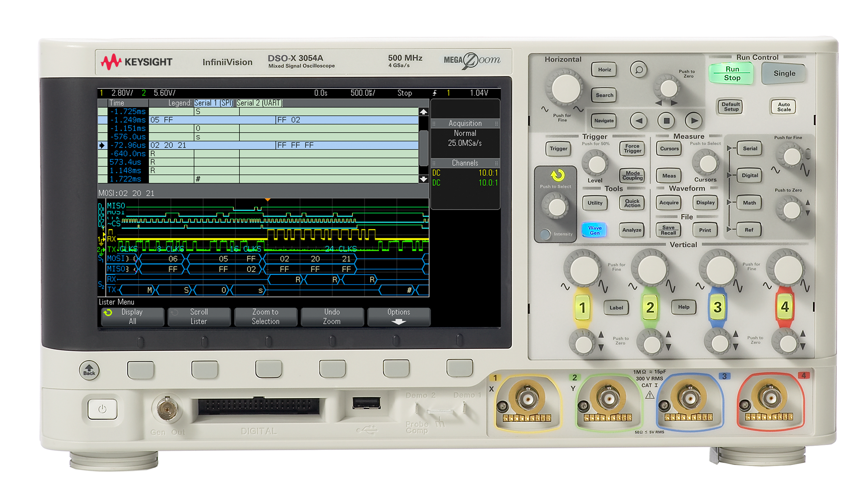Open the Options softkey menu

399,316
